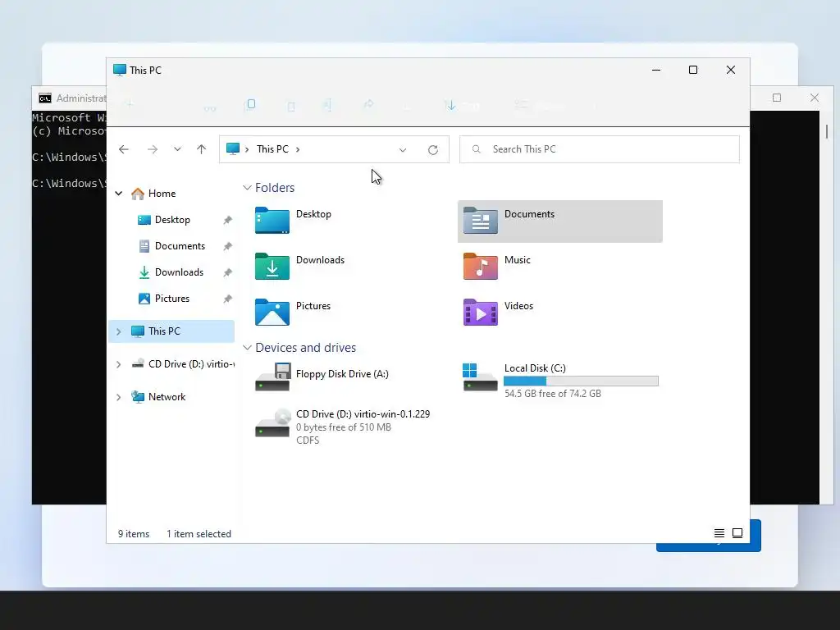840x630 pixels.
Task: Click the breadcrumb chevron after This PC
Action: tap(298, 149)
